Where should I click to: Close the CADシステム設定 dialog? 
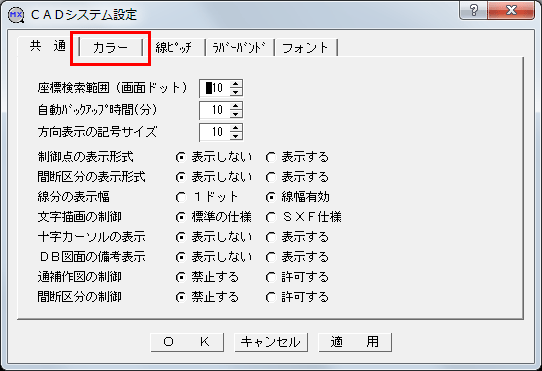pyautogui.click(x=511, y=10)
